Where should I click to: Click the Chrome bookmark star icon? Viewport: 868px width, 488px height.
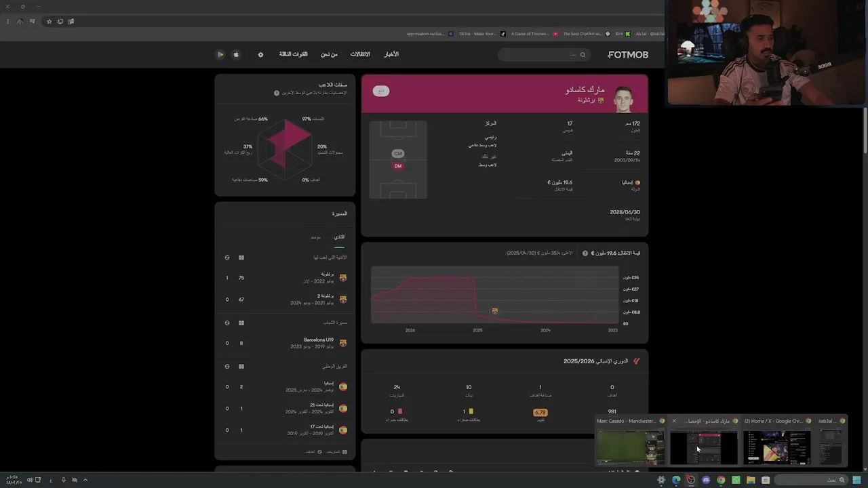point(49,22)
